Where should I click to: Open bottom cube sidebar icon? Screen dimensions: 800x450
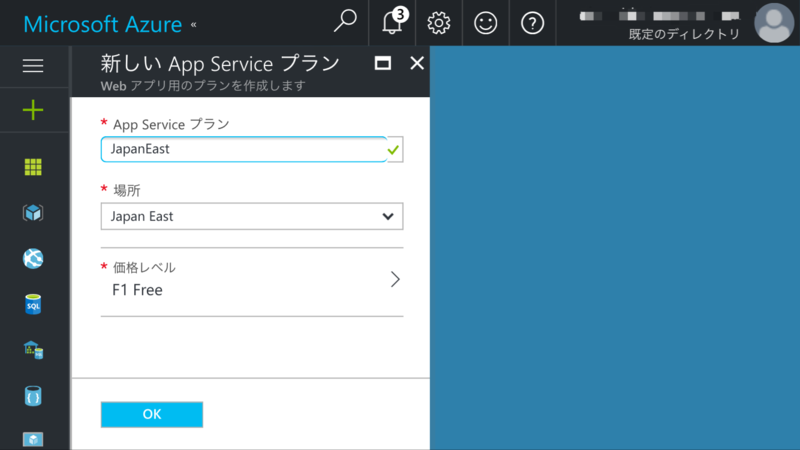tap(33, 440)
